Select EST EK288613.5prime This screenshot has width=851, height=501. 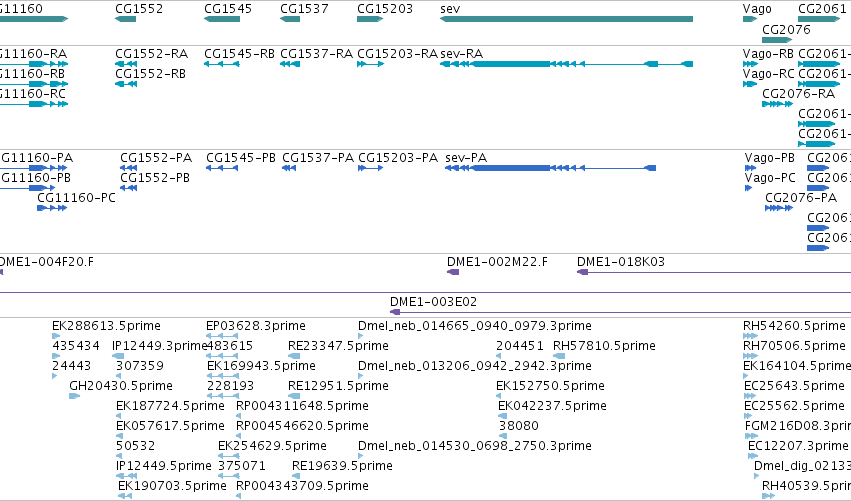point(106,326)
